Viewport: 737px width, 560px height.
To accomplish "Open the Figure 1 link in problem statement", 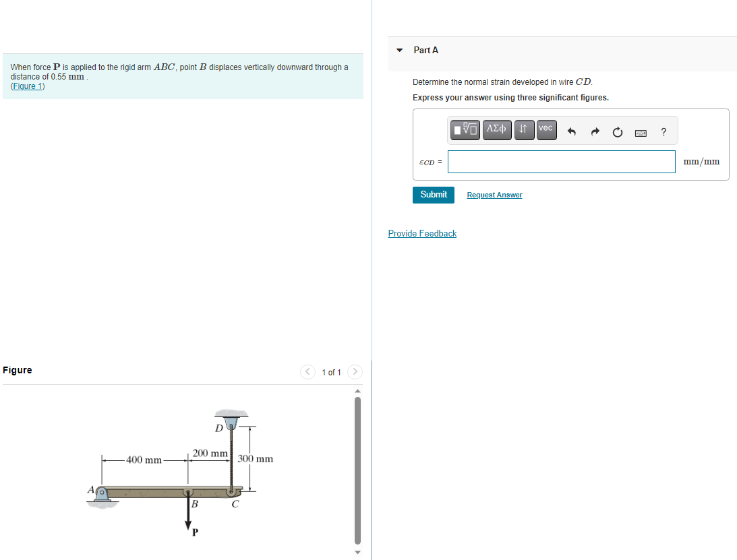I will (27, 86).
